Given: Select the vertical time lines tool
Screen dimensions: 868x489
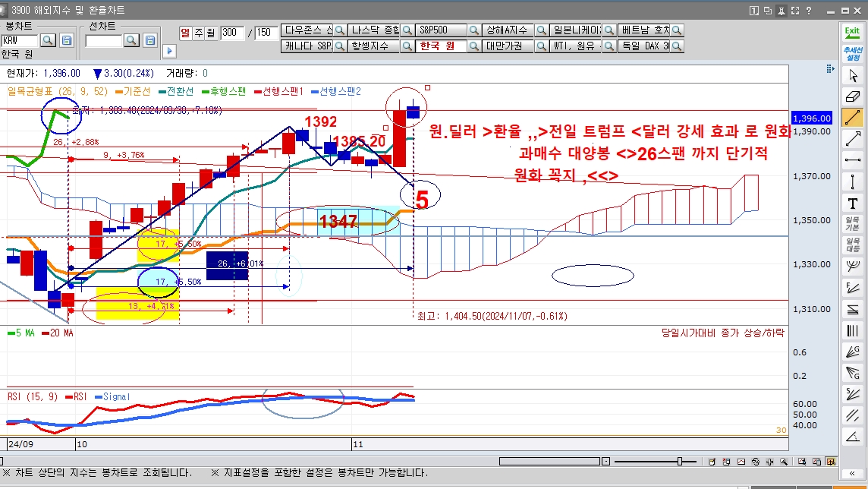Looking at the screenshot, I should coord(853,330).
